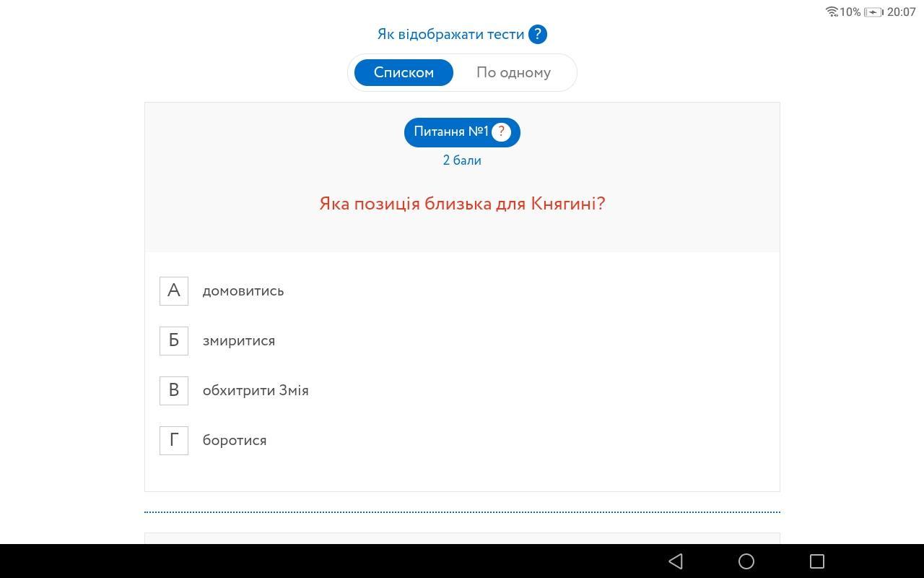Click the Питання №1 label
This screenshot has width=924, height=578.
[x=450, y=132]
